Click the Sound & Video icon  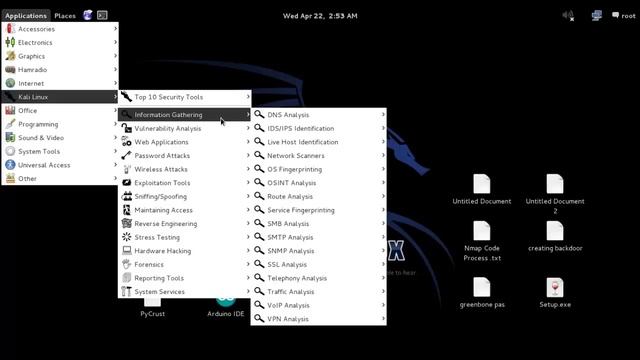10,138
